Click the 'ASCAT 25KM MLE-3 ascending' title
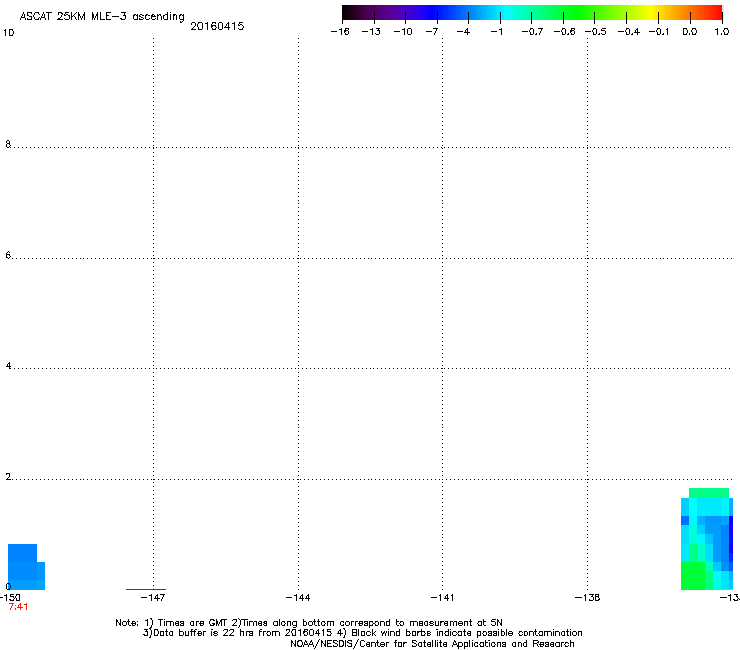 click(x=102, y=17)
